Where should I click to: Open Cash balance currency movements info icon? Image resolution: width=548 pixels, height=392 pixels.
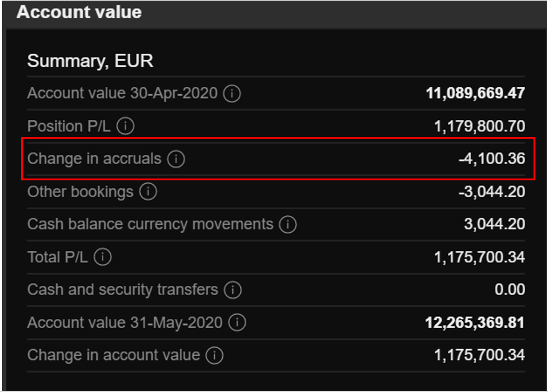[x=288, y=225]
